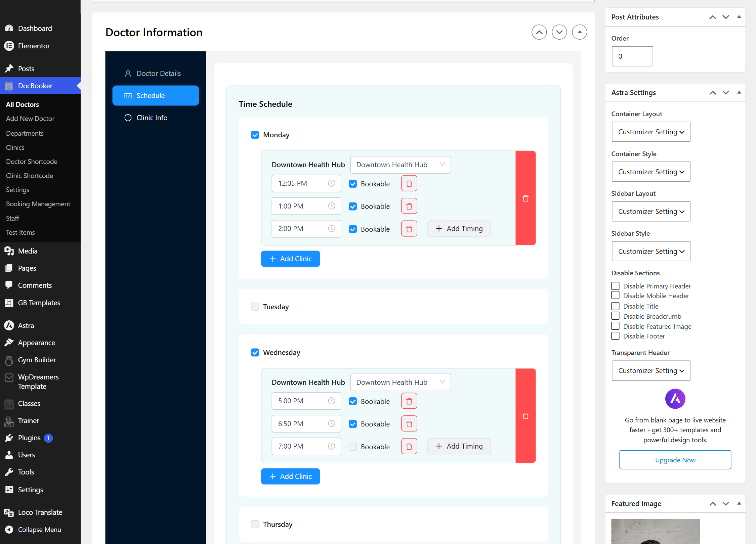Toggle Doctor Information panel collapse
This screenshot has height=544, width=756.
pos(579,32)
